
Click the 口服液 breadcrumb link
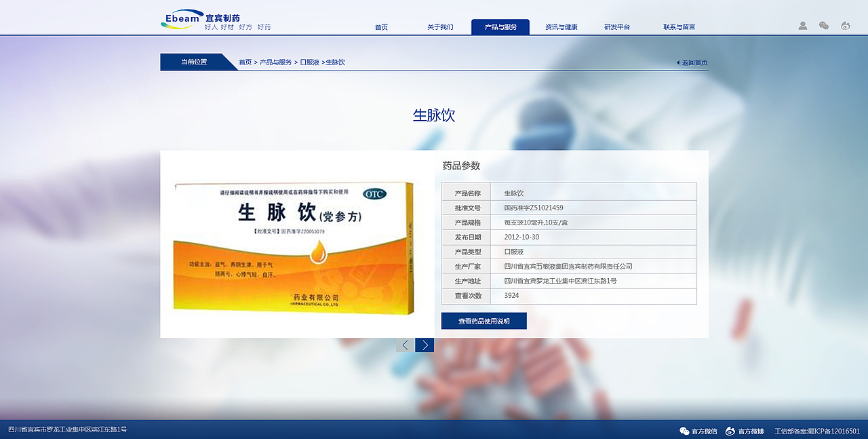(310, 62)
